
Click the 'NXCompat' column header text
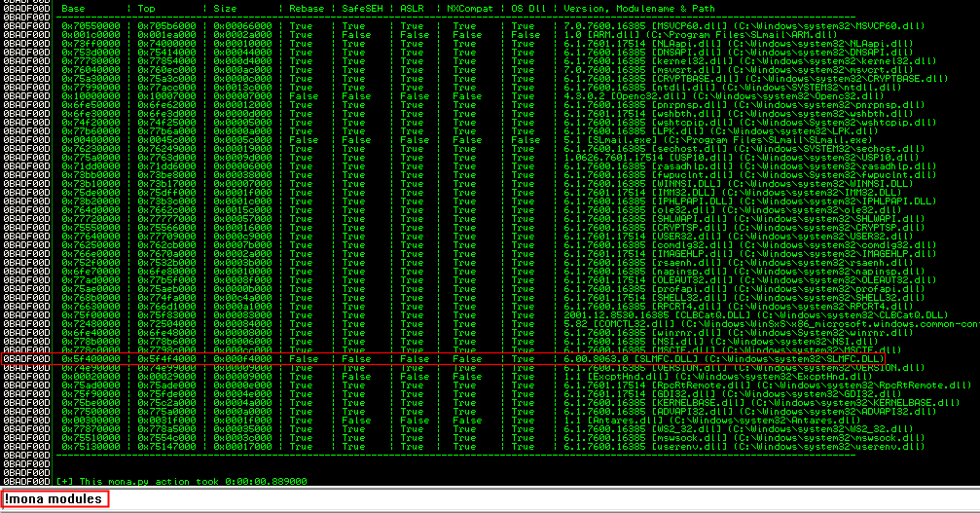[469, 9]
